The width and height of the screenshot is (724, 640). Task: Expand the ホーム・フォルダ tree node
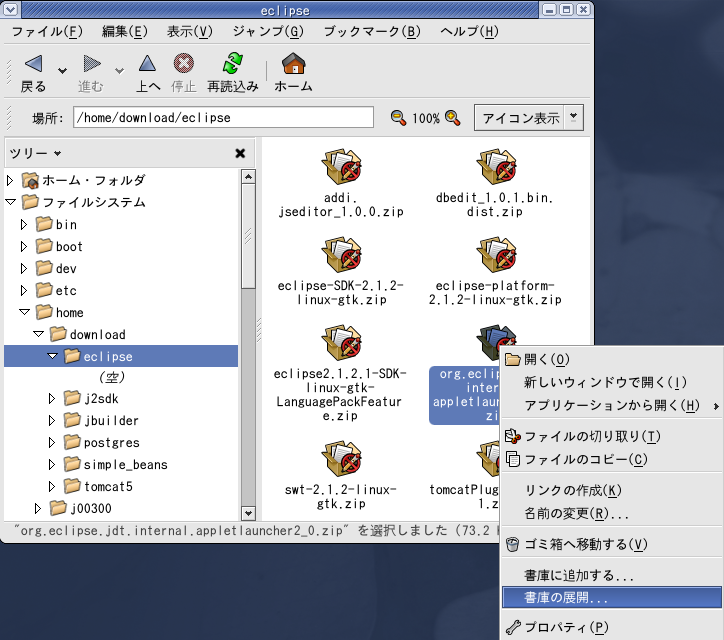[10, 180]
